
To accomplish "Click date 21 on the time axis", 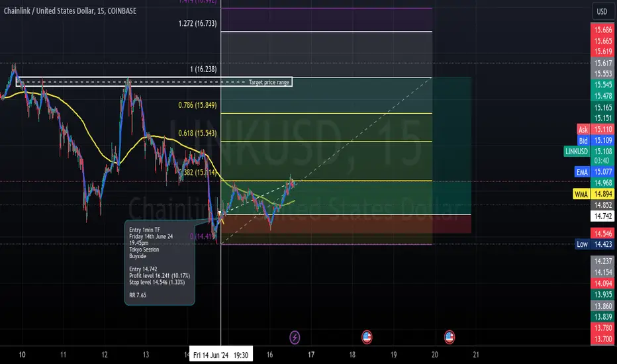I will click(476, 355).
